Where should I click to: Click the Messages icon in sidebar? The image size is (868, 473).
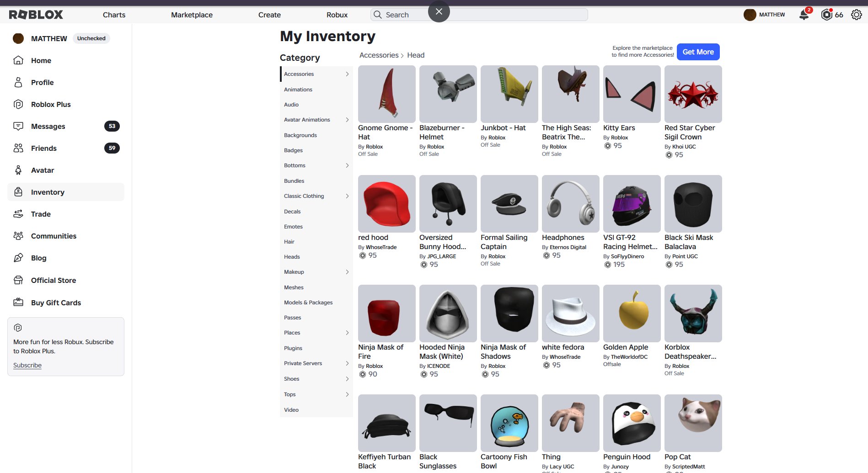(18, 126)
